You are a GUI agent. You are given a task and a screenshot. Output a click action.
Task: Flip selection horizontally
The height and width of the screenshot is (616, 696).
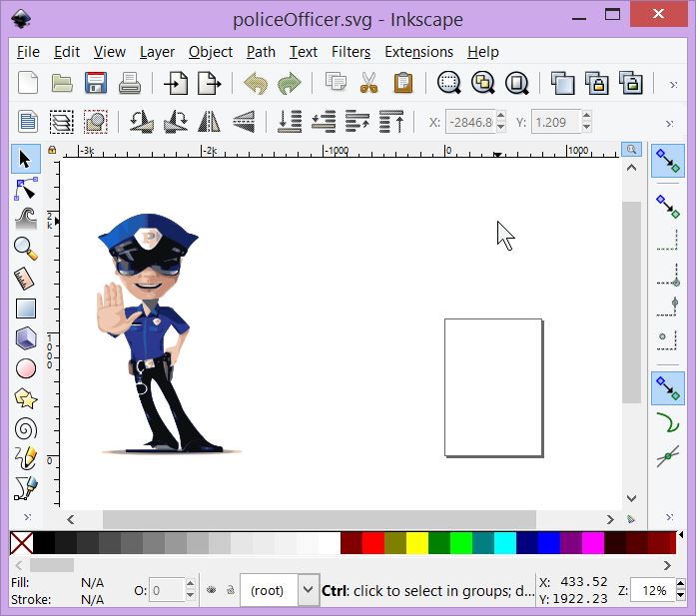(209, 121)
